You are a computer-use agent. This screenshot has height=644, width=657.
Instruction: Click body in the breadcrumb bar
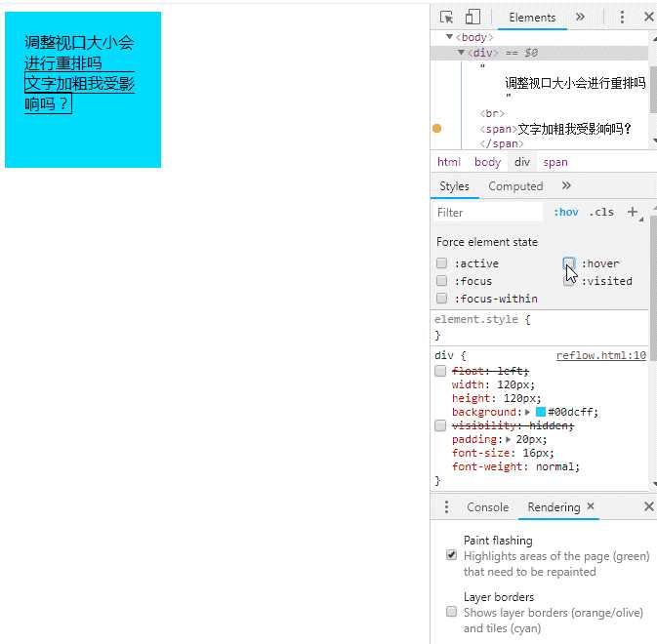(x=488, y=162)
